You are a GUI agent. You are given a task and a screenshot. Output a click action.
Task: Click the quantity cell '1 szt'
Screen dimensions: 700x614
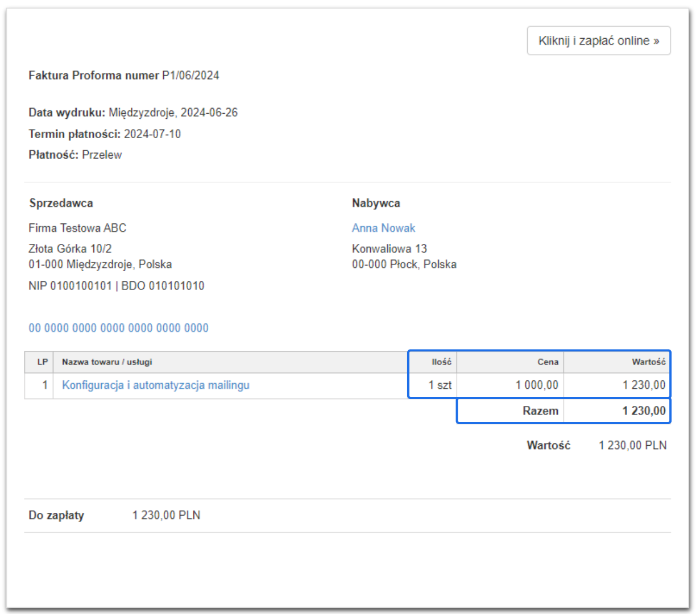tap(440, 385)
